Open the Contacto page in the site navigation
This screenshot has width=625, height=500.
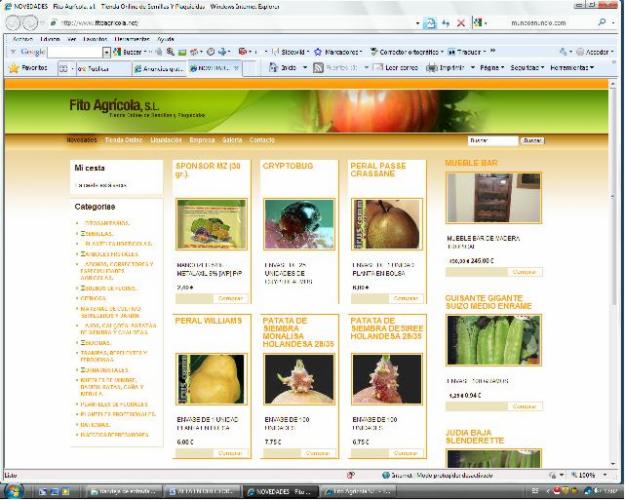[262, 140]
